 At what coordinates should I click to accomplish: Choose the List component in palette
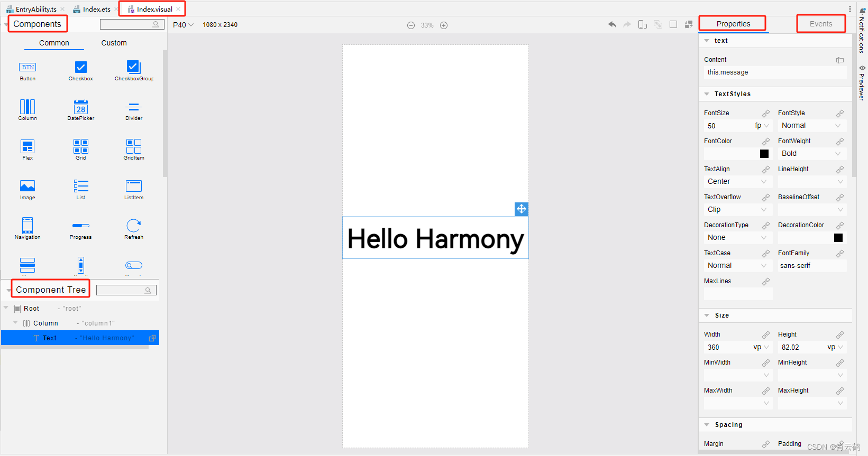pos(80,189)
